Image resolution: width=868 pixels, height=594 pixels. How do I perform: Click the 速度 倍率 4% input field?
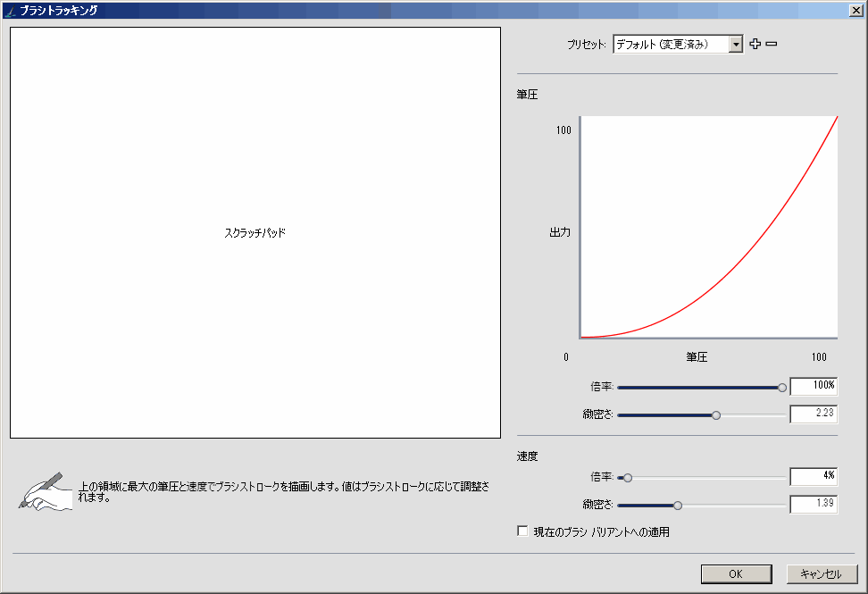814,476
